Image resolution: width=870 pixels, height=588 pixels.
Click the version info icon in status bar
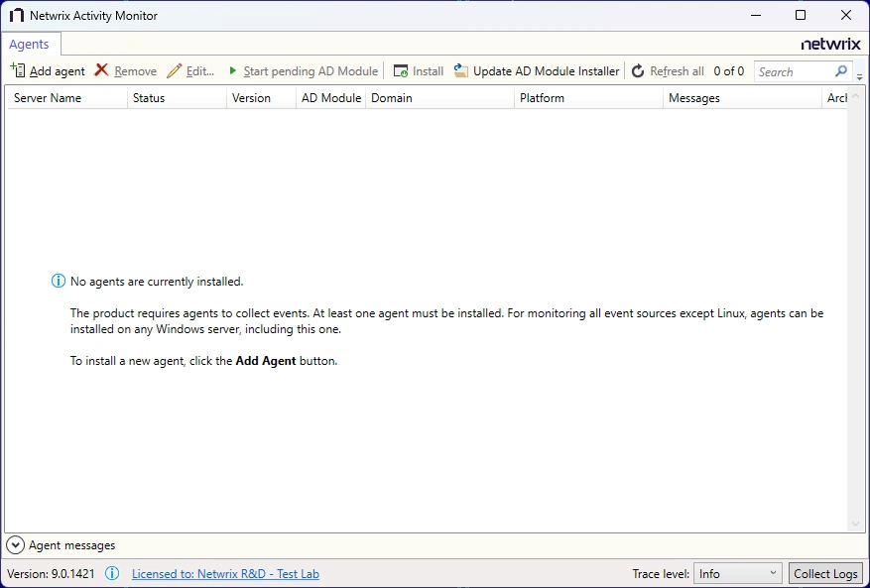(111, 573)
